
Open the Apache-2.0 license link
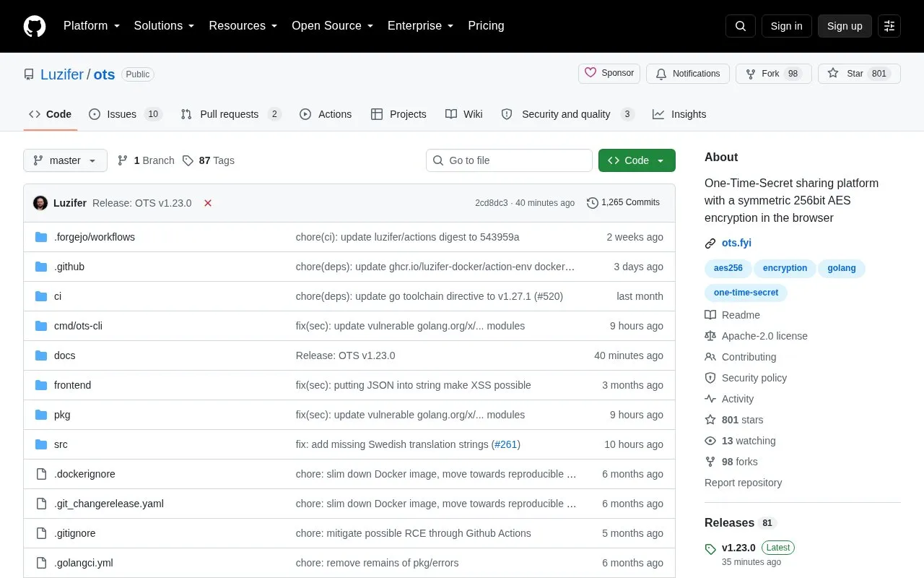click(x=764, y=336)
